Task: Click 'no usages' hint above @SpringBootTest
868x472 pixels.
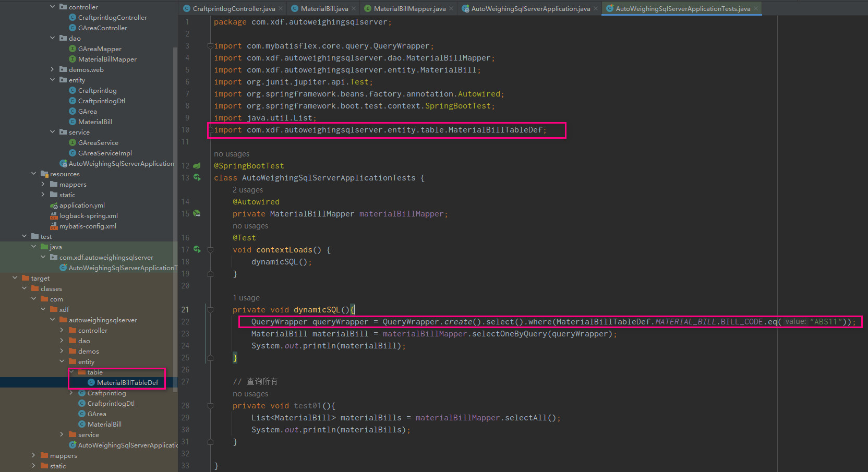Action: point(232,154)
